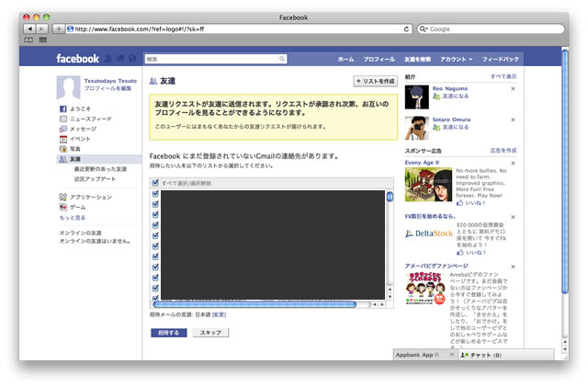Open the アカウント dropdown menu

pos(456,60)
